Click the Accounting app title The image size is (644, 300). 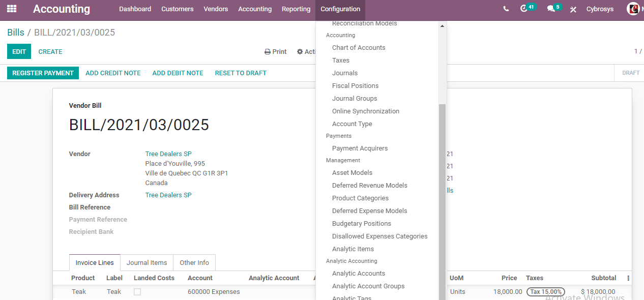coord(62,9)
